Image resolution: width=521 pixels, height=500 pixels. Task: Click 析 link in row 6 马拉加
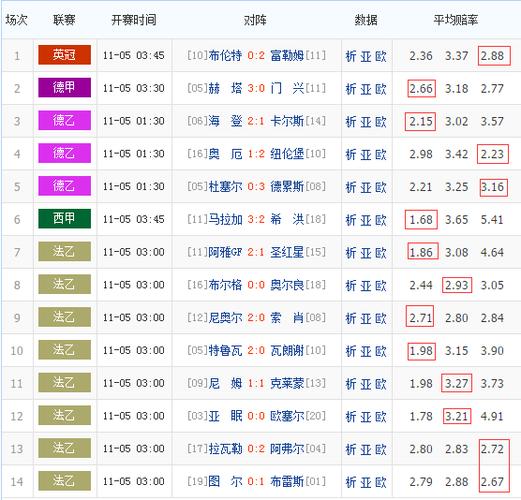click(351, 220)
